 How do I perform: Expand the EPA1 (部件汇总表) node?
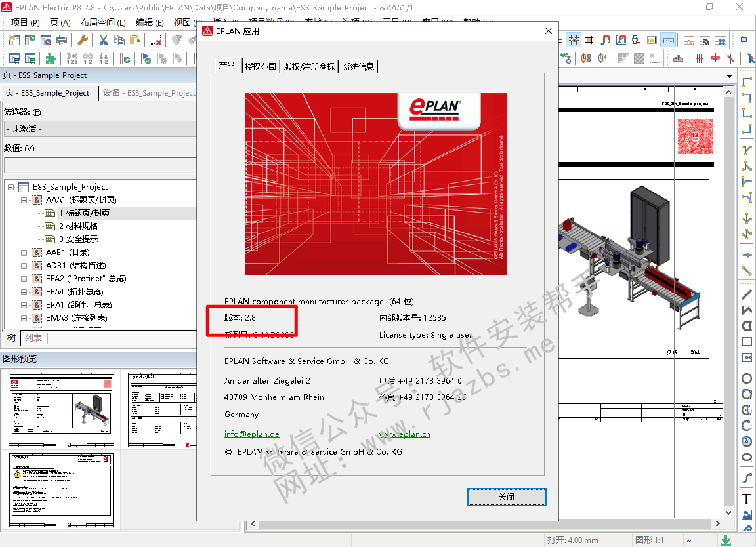point(24,305)
